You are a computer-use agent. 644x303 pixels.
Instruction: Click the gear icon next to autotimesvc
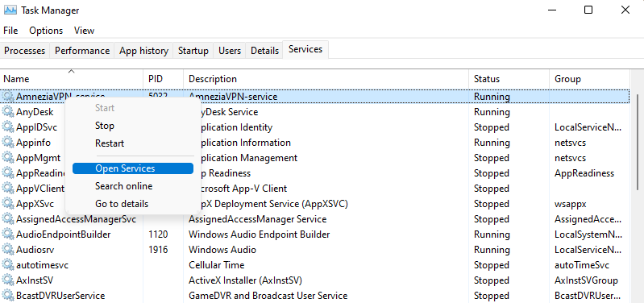pyautogui.click(x=8, y=265)
